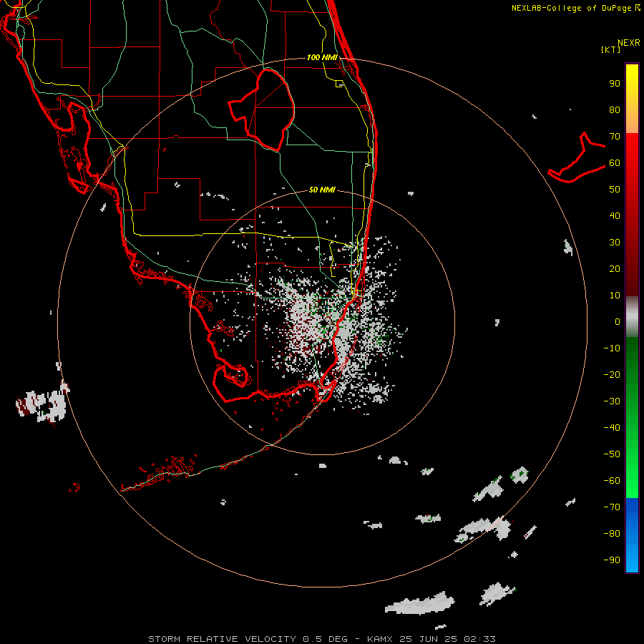Screen dimensions: 644x644
Task: Click the NEXLAB-College of DuPage header text
Action: pos(575,8)
